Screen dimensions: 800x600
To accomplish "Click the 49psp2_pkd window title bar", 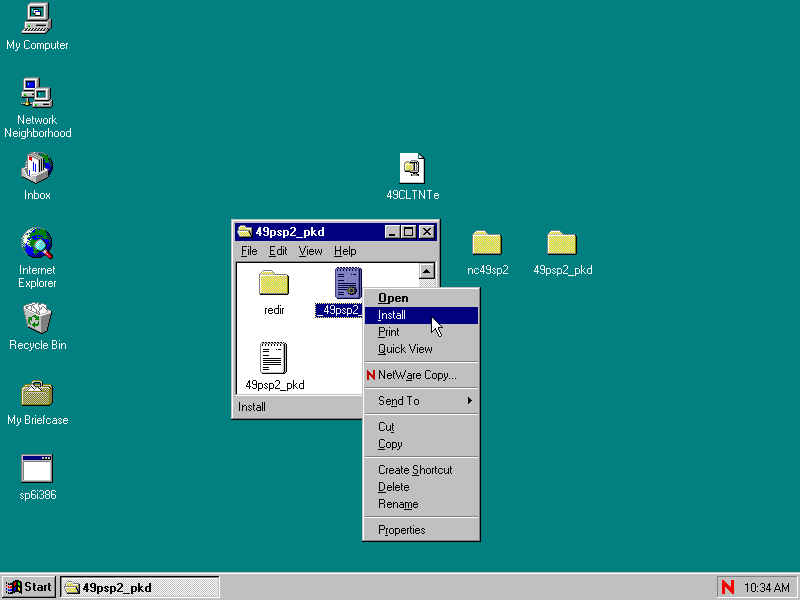I will (335, 232).
